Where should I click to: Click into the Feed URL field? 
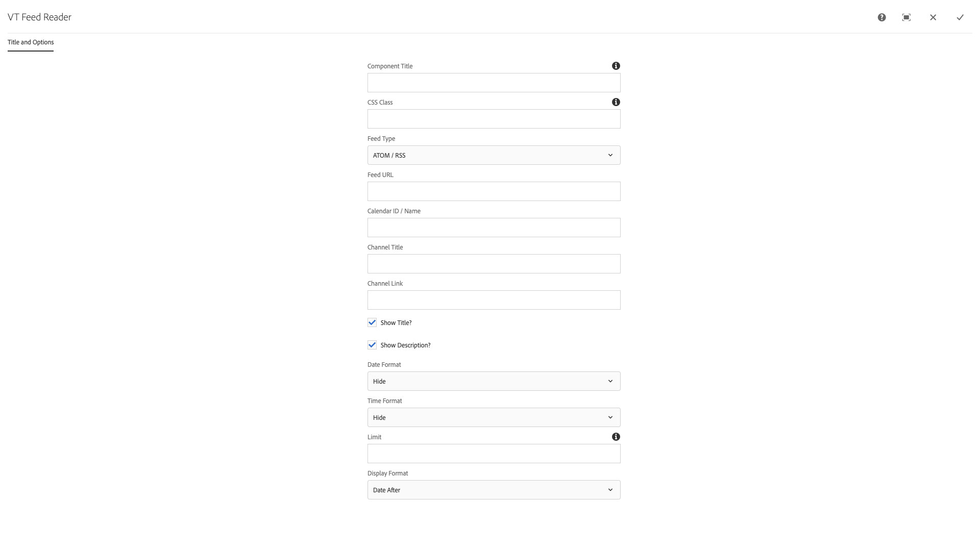click(494, 191)
